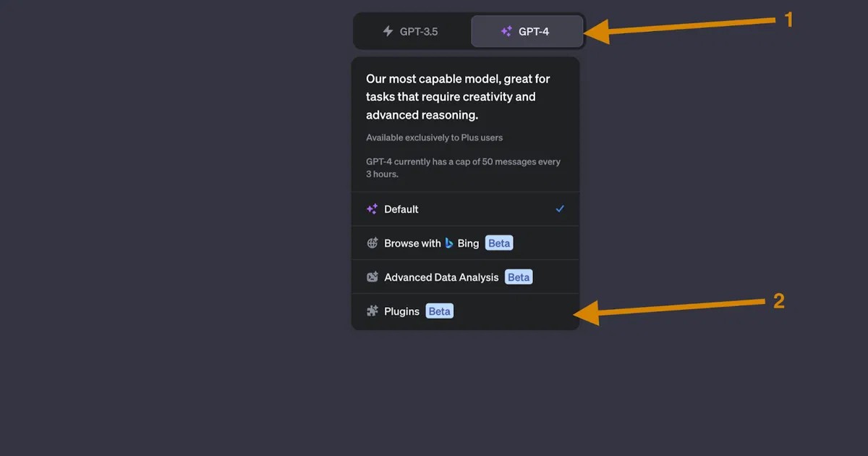Click the sparkles icon next to Default
The image size is (868, 456).
point(372,209)
